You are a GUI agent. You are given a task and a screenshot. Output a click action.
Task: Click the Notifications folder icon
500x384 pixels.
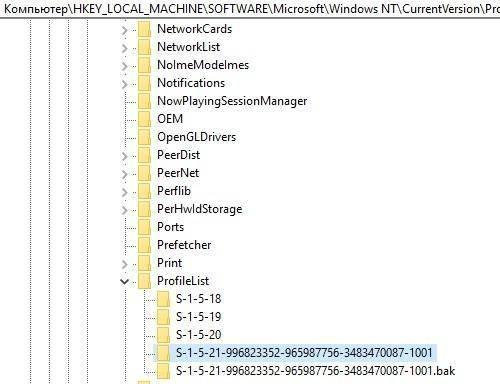coord(144,83)
